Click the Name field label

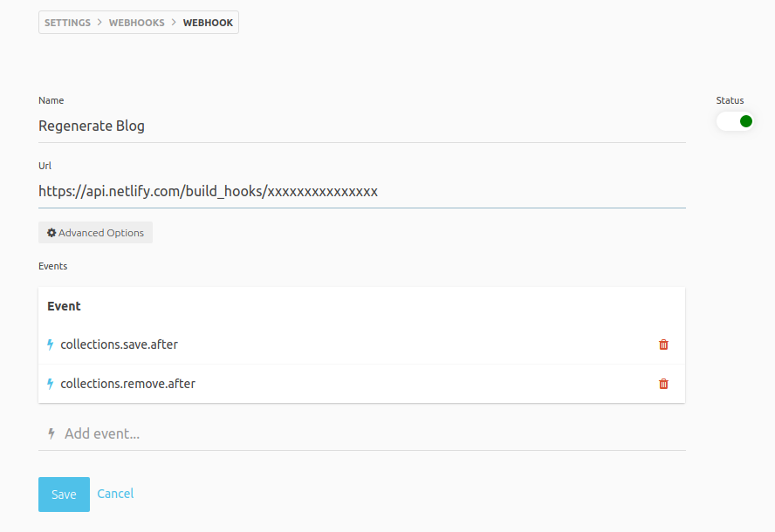[x=51, y=101]
